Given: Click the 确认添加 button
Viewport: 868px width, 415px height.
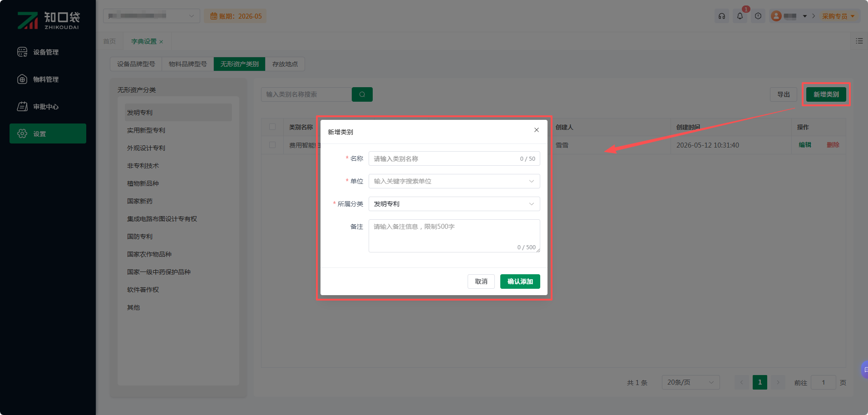Looking at the screenshot, I should [x=520, y=282].
